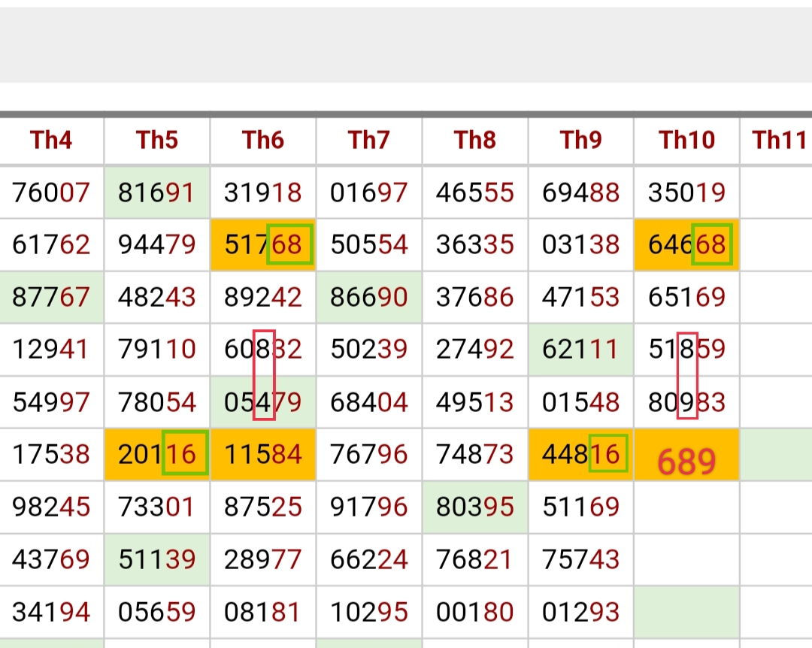Click cell 35019 in Th10 column
The width and height of the screenshot is (812, 648).
tap(686, 192)
